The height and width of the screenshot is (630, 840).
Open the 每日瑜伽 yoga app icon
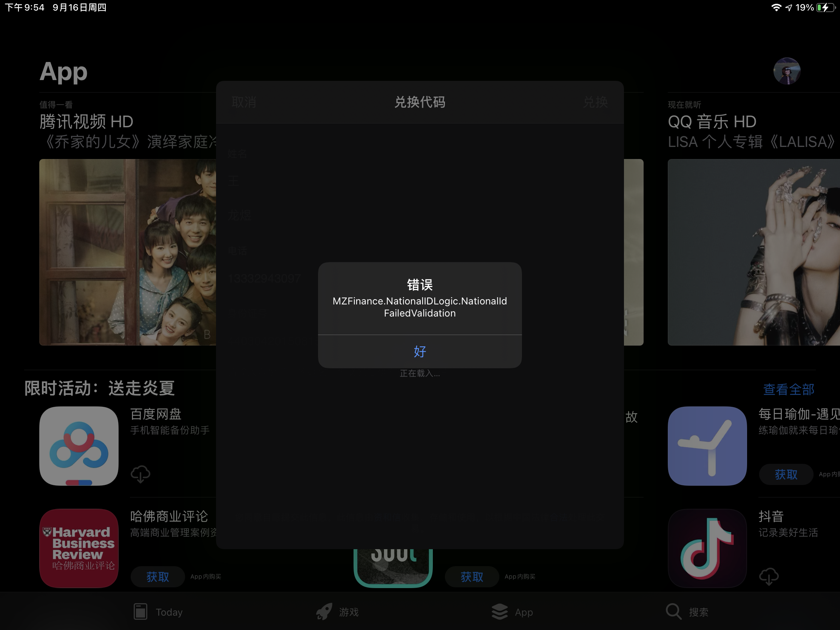pyautogui.click(x=707, y=446)
